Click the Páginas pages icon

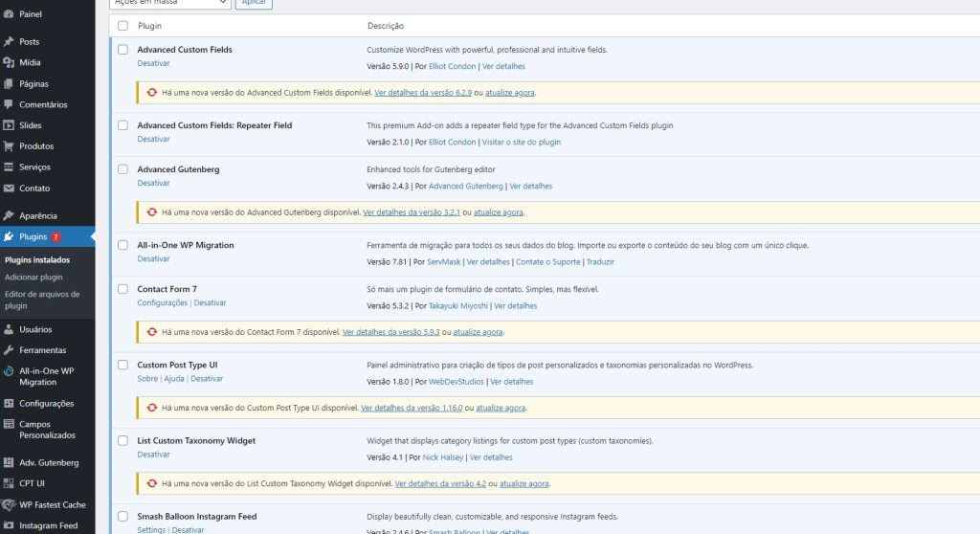pos(8,83)
